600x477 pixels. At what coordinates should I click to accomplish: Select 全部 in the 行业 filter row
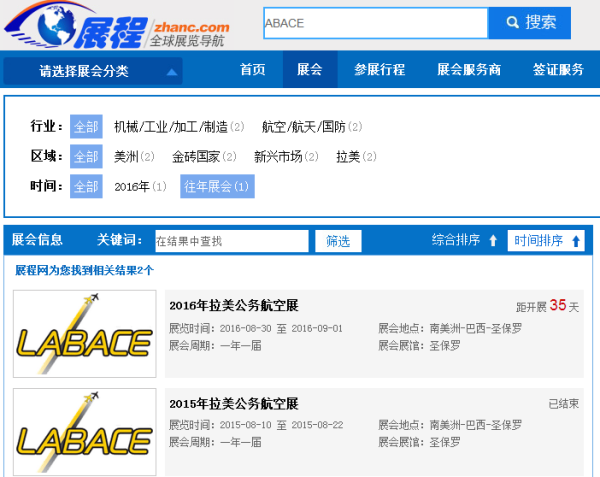coord(86,127)
